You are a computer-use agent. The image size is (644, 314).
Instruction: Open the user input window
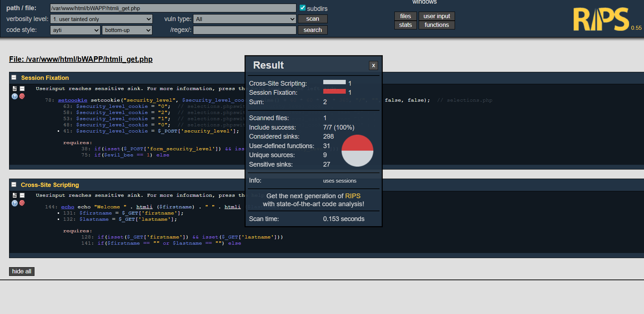click(x=436, y=16)
